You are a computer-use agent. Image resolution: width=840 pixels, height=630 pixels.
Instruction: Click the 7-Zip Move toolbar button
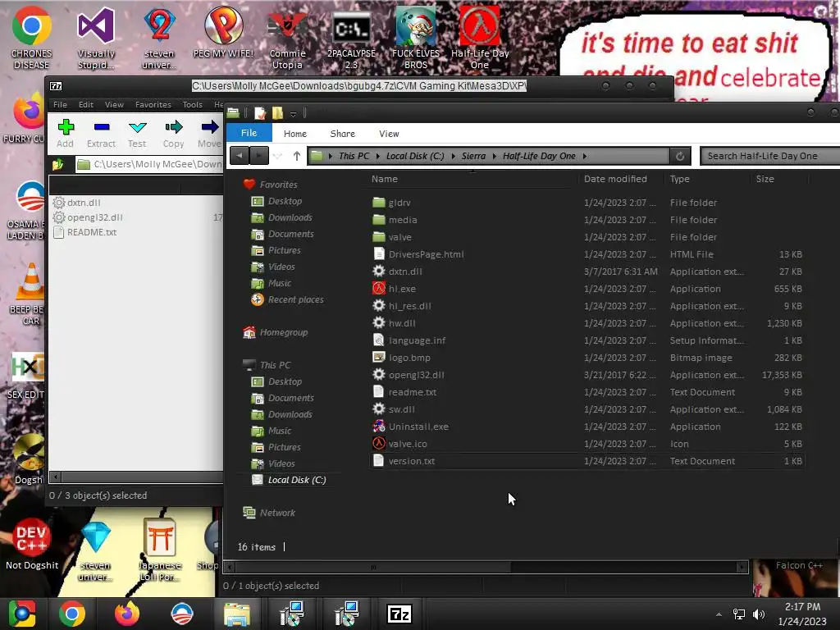pyautogui.click(x=209, y=134)
